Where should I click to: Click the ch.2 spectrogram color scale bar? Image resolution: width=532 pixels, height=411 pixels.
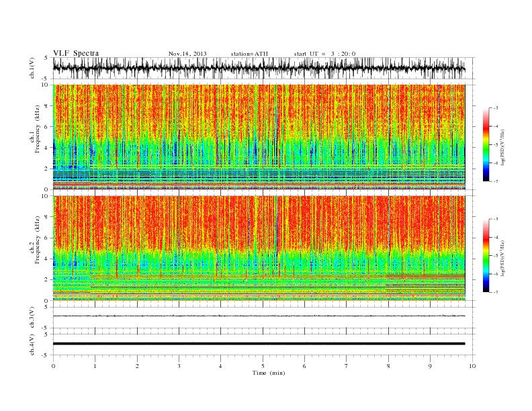coord(486,255)
